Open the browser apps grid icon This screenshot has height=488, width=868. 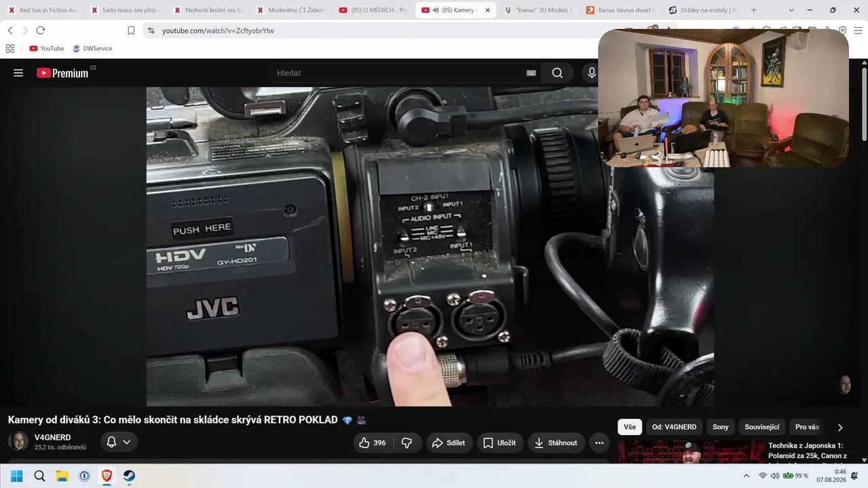[10, 49]
